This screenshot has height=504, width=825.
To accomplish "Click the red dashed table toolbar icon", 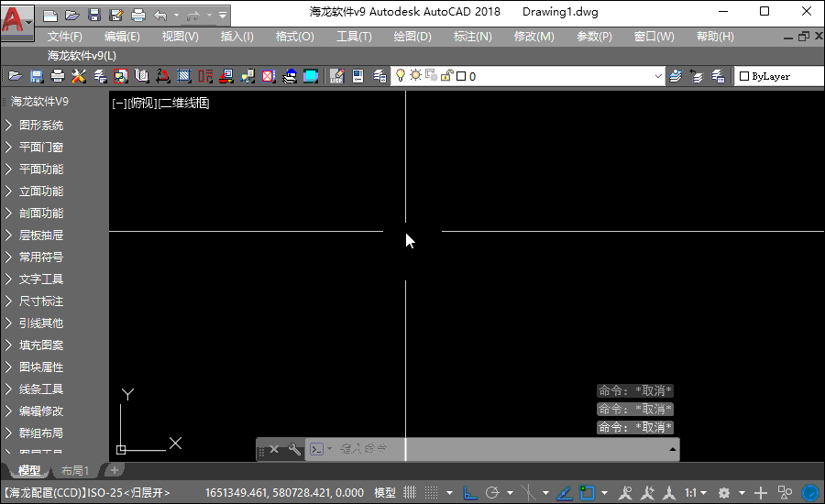I will 205,76.
